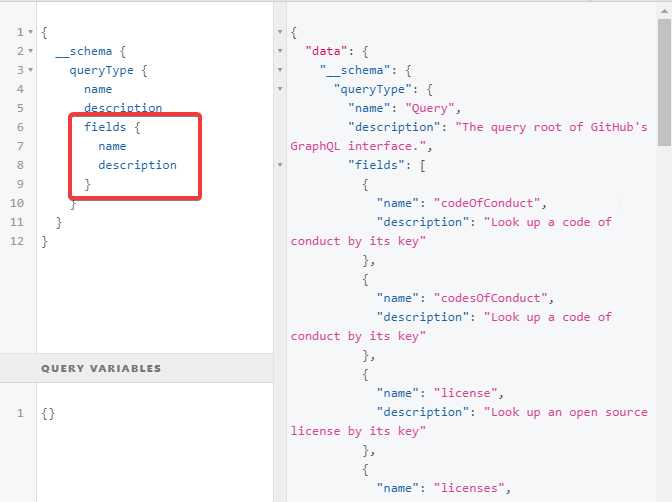Click the description field on query line 8
The width and height of the screenshot is (672, 502).
click(x=137, y=165)
